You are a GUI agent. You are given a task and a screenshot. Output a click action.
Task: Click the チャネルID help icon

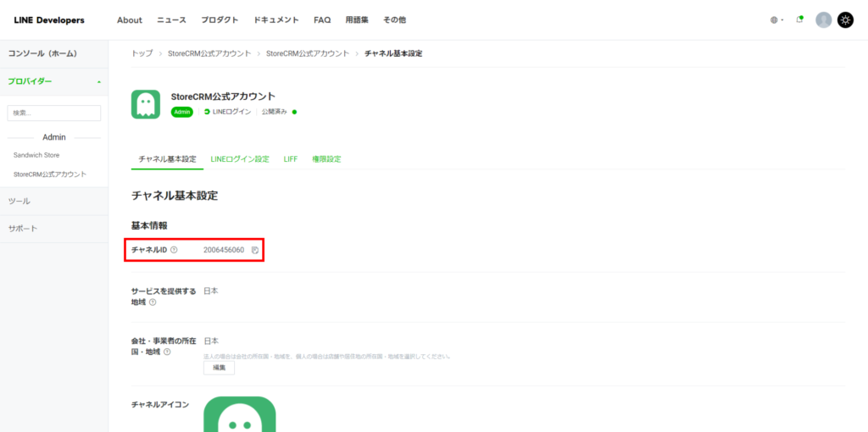174,250
